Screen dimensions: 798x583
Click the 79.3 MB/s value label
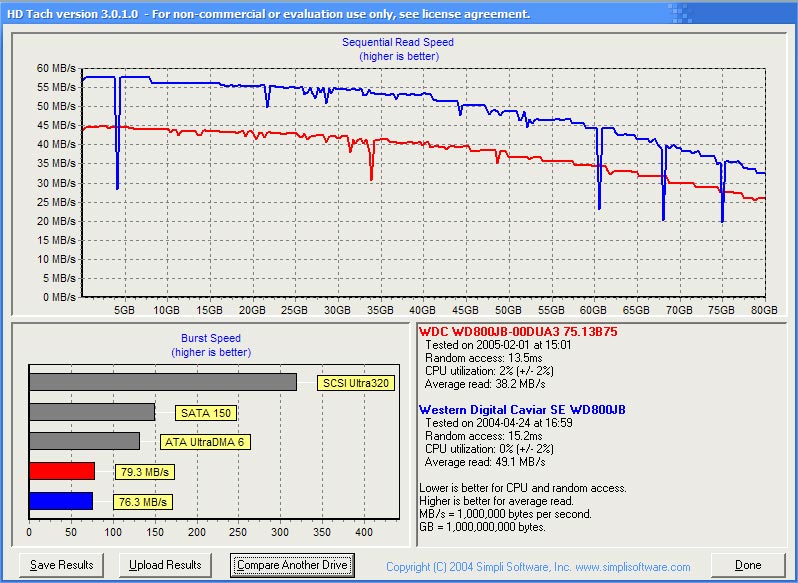[145, 472]
